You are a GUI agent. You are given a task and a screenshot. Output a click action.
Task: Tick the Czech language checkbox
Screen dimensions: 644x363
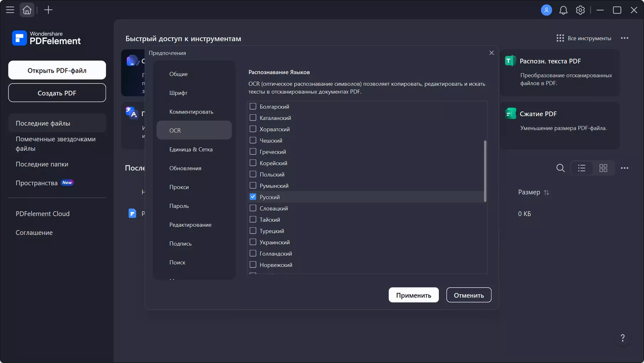point(253,140)
